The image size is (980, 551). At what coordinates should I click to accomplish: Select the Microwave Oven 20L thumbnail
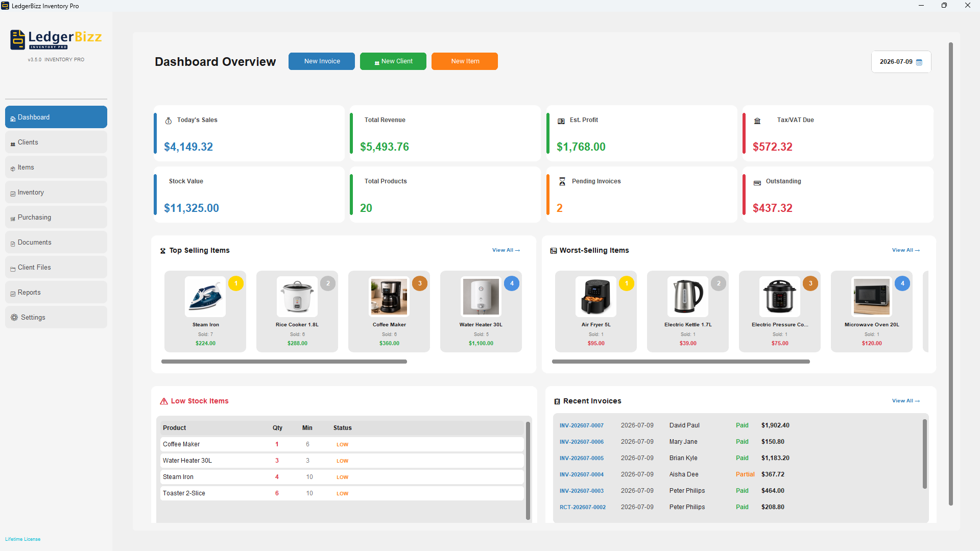click(872, 297)
